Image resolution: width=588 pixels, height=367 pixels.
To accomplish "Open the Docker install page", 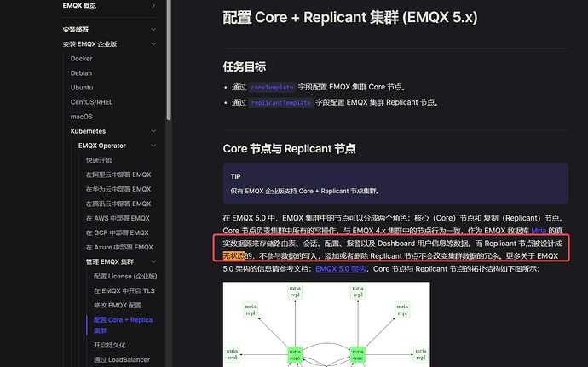I will (82, 59).
